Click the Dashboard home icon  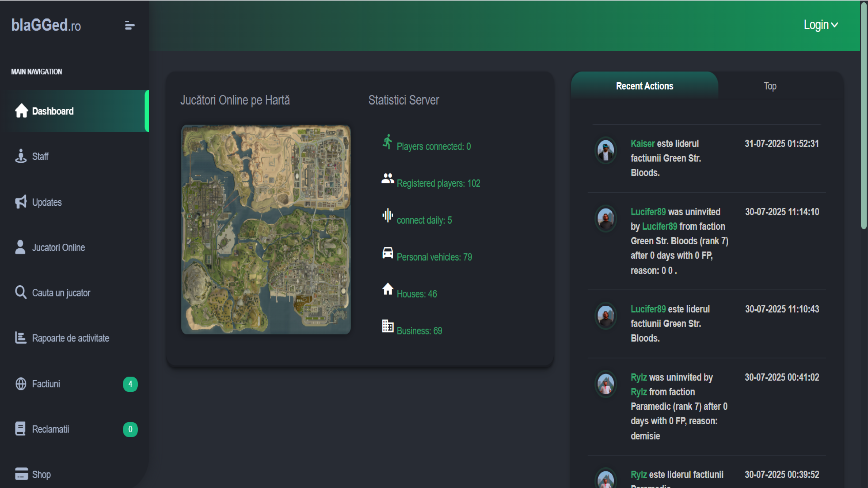pyautogui.click(x=21, y=111)
